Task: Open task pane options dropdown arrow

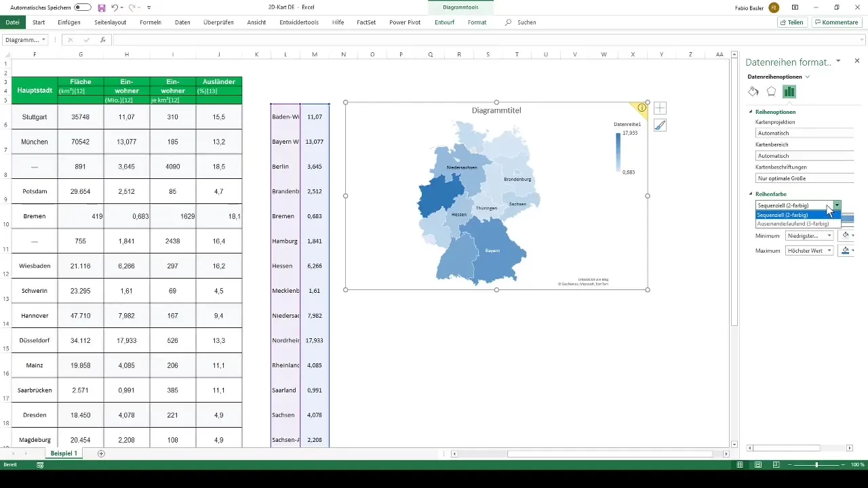Action: pyautogui.click(x=838, y=61)
